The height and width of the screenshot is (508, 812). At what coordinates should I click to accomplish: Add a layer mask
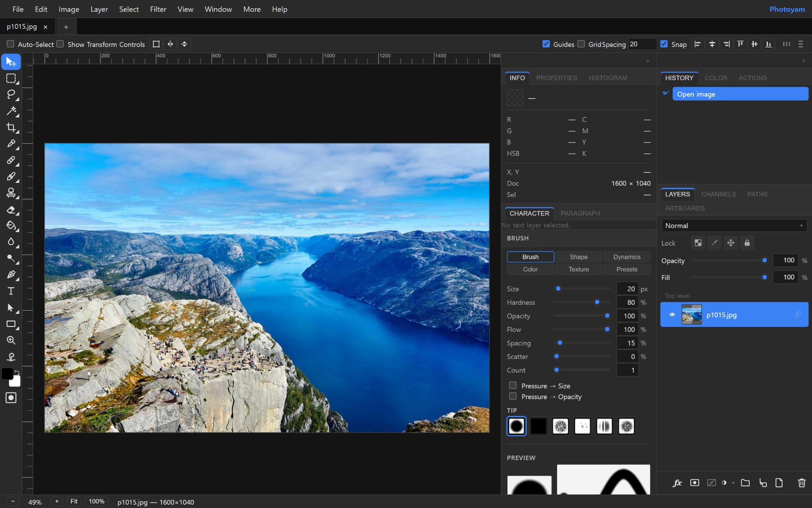point(695,483)
